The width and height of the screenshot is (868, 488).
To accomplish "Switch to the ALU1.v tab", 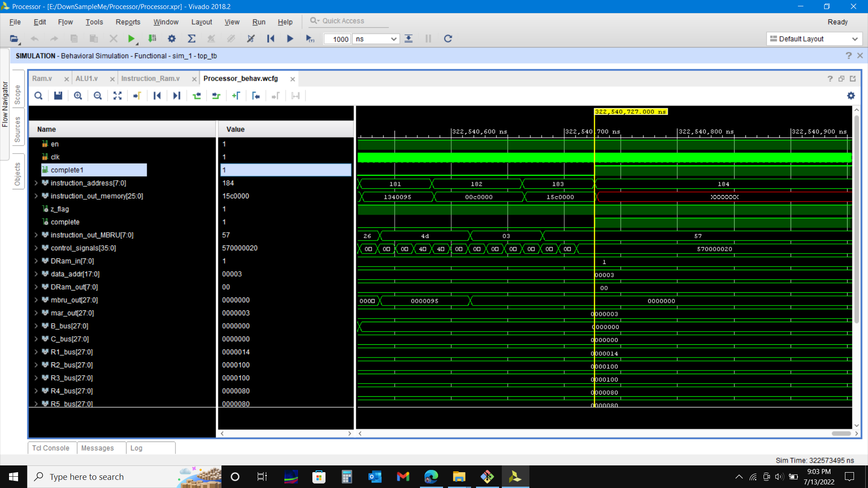I will [86, 79].
